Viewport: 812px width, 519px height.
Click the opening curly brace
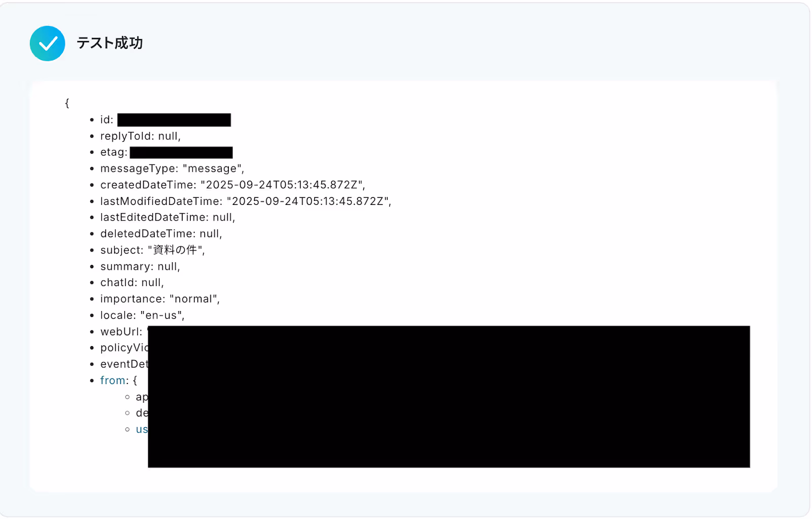click(67, 103)
